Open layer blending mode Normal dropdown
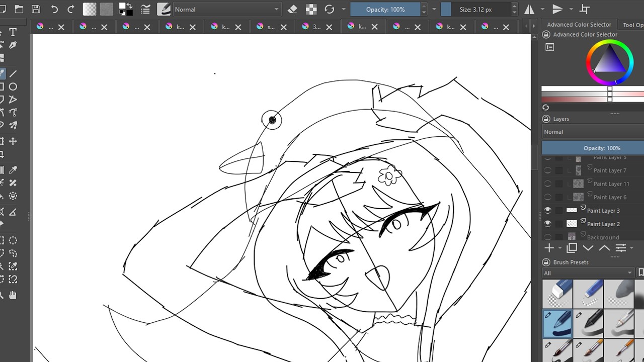Screen dimensions: 644x362 click(593, 132)
